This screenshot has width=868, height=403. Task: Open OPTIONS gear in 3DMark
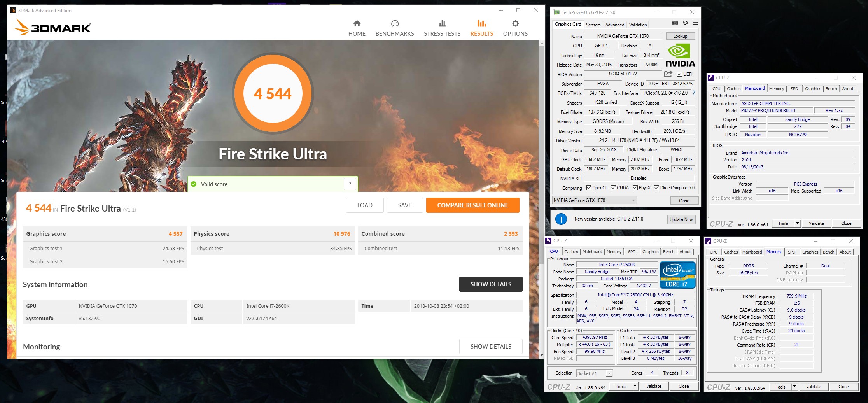(515, 28)
